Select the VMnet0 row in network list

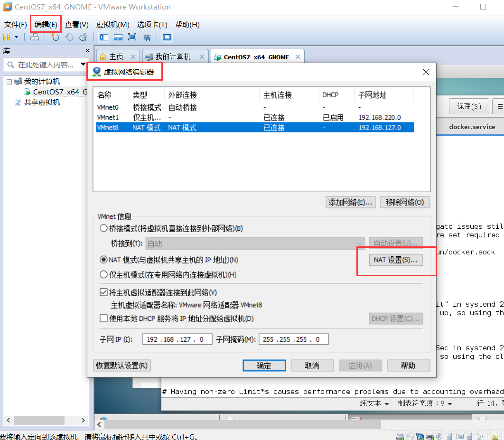point(255,107)
